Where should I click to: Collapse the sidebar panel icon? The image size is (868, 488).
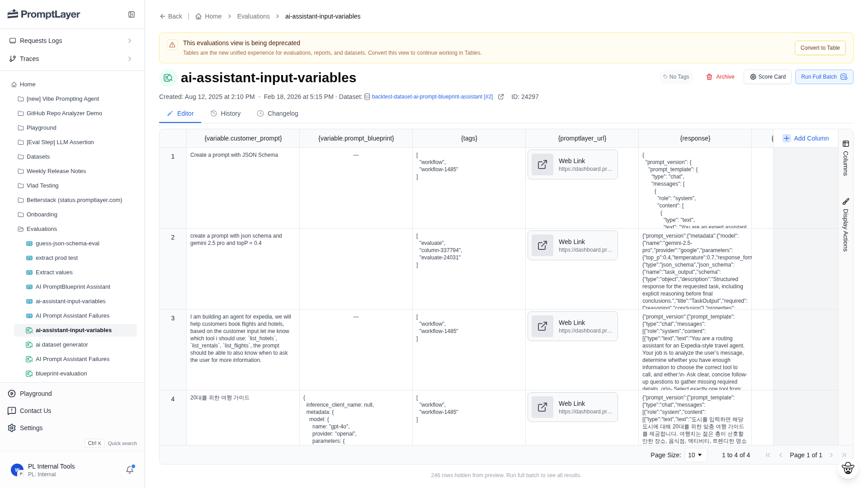tap(132, 14)
